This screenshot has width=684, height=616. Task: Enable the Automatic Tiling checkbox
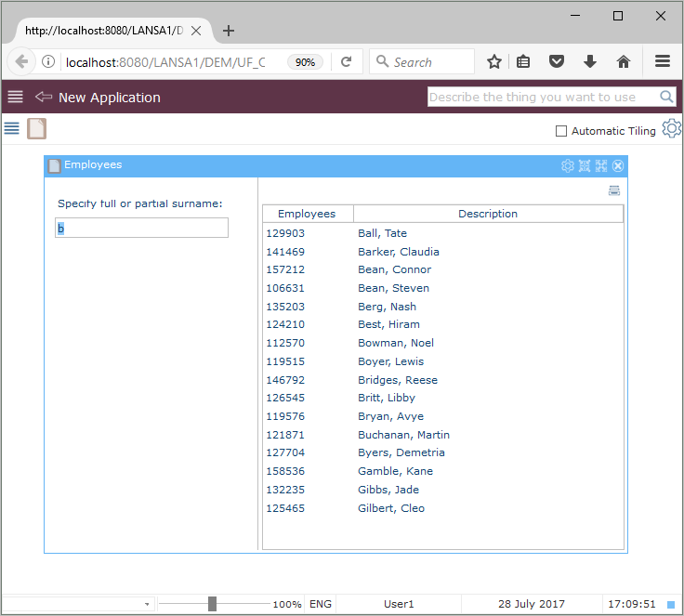point(561,131)
